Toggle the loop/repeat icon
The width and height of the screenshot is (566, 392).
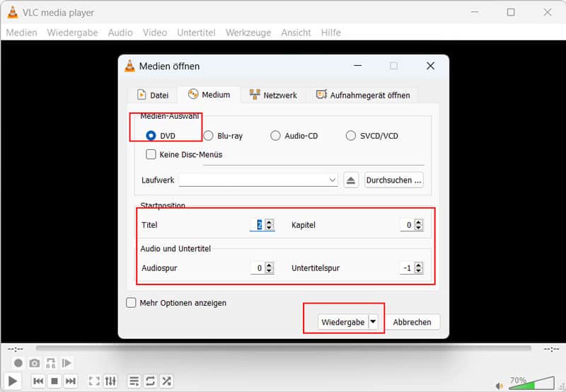click(x=150, y=381)
